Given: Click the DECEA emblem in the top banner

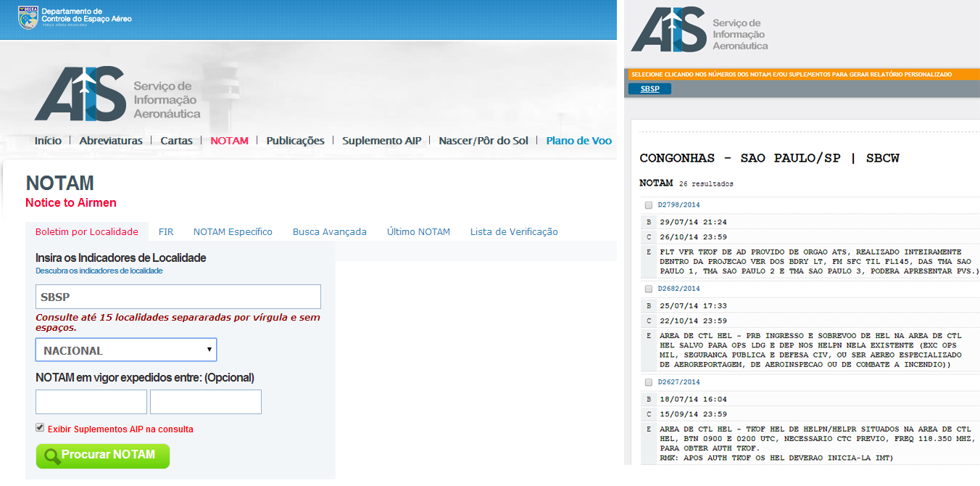Looking at the screenshot, I should (x=29, y=19).
